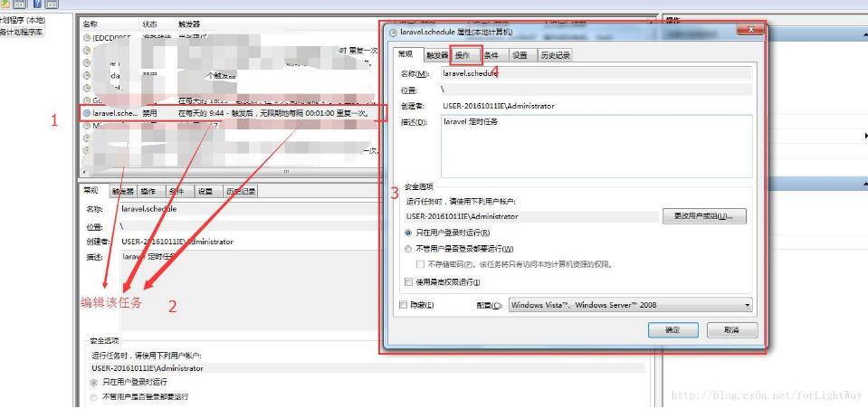Enable '使用最高权限运行' checkbox
Viewport: 868px width, 409px height.
coord(408,282)
